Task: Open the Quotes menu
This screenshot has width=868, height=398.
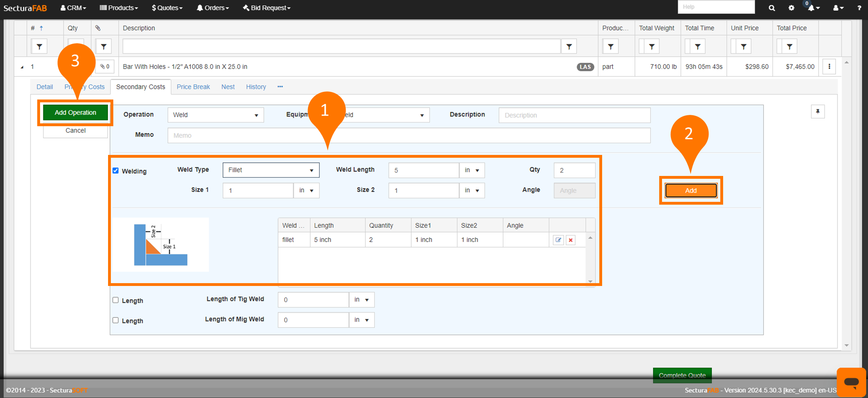Action: 167,8
